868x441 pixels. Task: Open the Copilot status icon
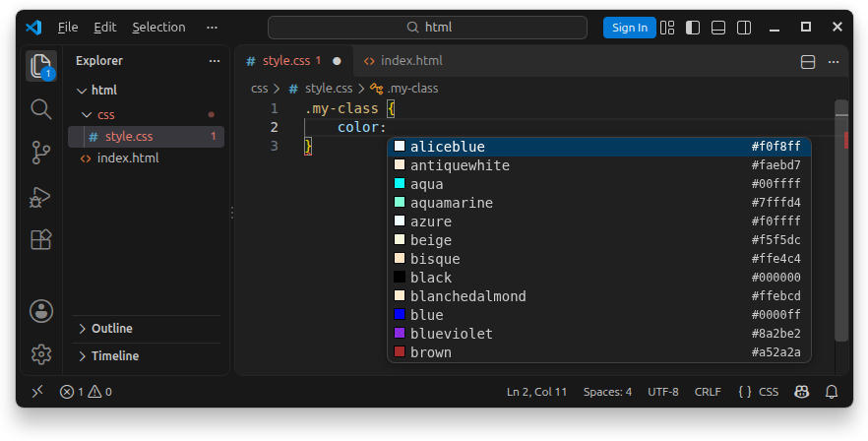801,392
